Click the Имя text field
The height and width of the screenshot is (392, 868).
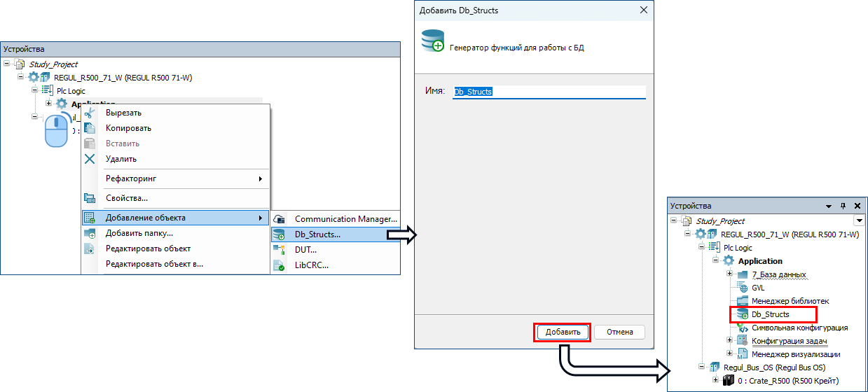(x=548, y=92)
